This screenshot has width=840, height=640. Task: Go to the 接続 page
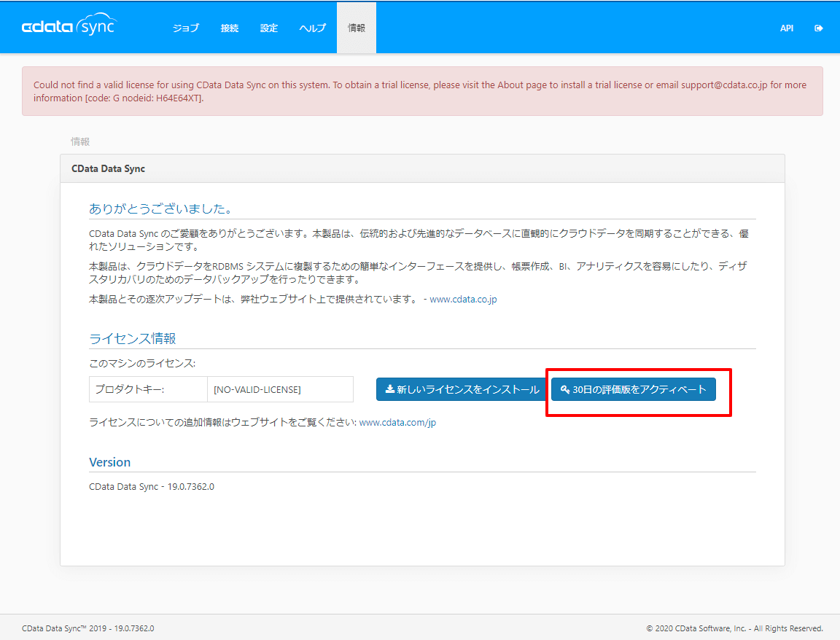(x=230, y=28)
